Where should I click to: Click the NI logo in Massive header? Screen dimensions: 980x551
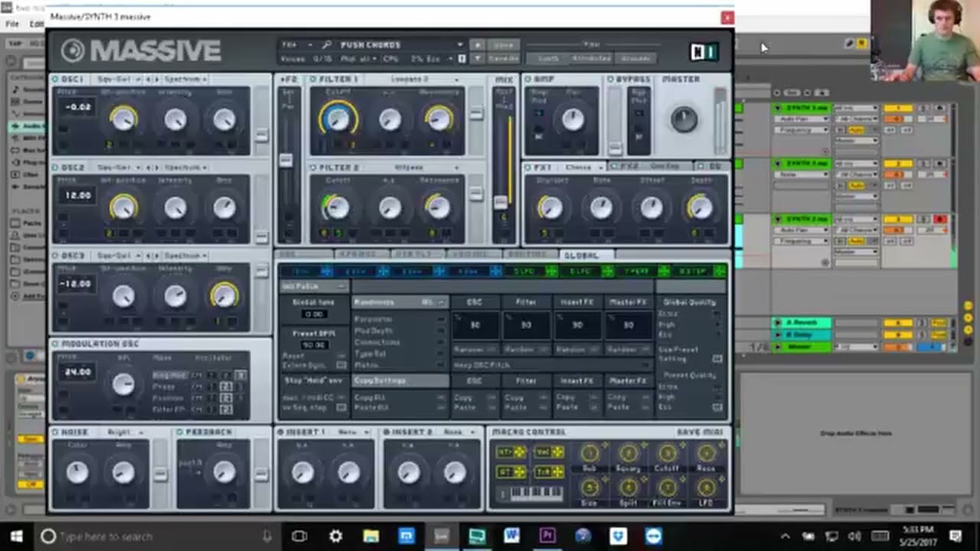(704, 51)
